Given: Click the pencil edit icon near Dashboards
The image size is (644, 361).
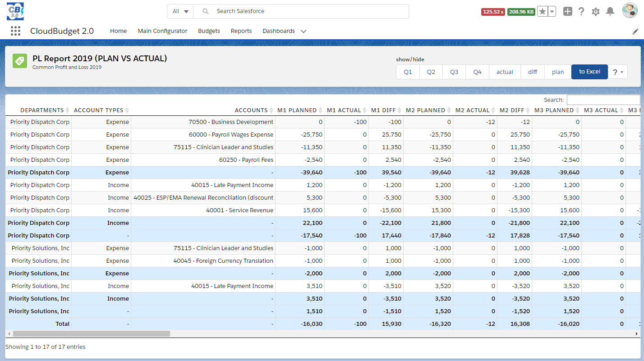Looking at the screenshot, I should coord(635,31).
